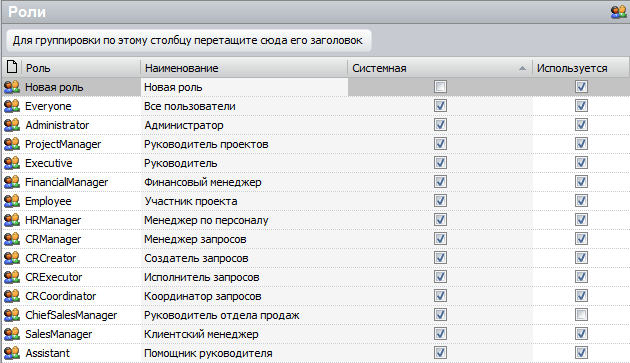630x363 pixels.
Task: Click the document icon in header row
Action: coord(12,67)
